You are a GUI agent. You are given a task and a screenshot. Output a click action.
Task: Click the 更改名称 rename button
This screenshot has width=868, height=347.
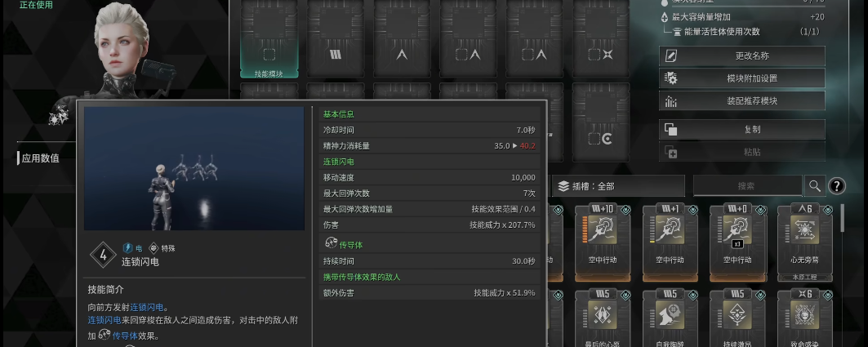[x=741, y=56]
